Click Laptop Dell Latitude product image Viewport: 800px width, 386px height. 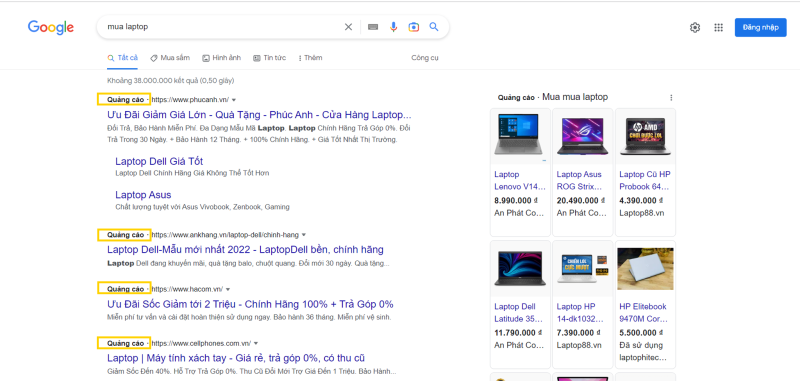[x=520, y=269]
